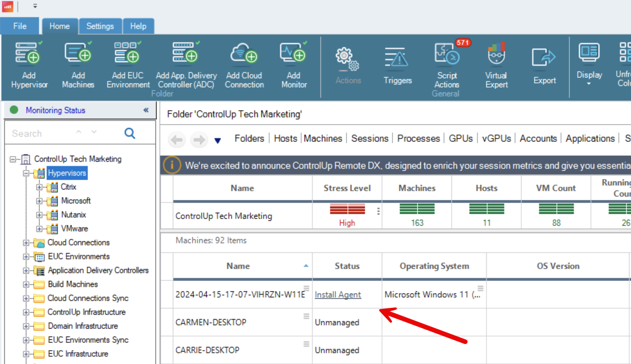
Task: Click the green Hosts 11 bars
Action: pos(486,209)
